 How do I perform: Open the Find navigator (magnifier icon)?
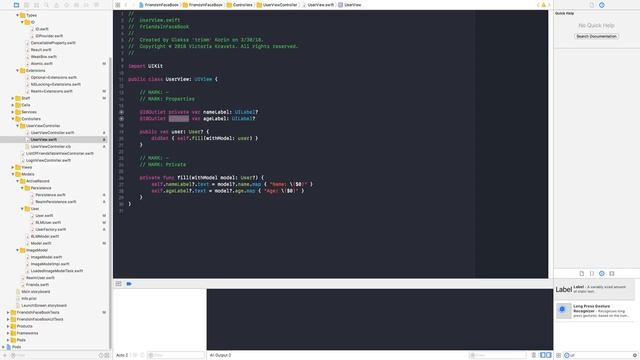pyautogui.click(x=46, y=5)
